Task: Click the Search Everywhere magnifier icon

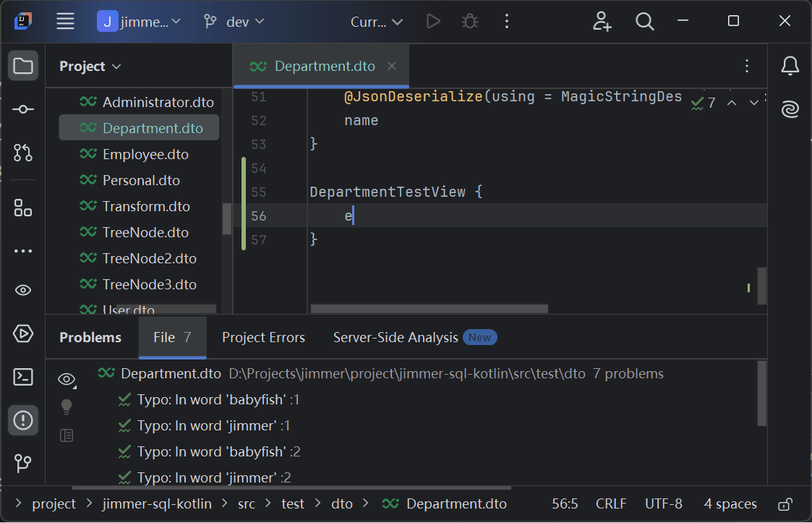Action: [x=644, y=22]
